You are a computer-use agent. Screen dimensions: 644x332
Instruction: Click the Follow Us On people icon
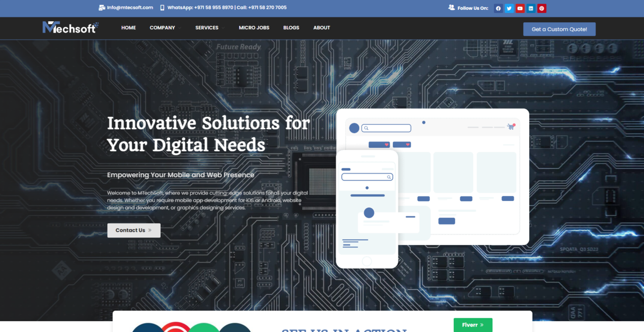click(x=451, y=7)
